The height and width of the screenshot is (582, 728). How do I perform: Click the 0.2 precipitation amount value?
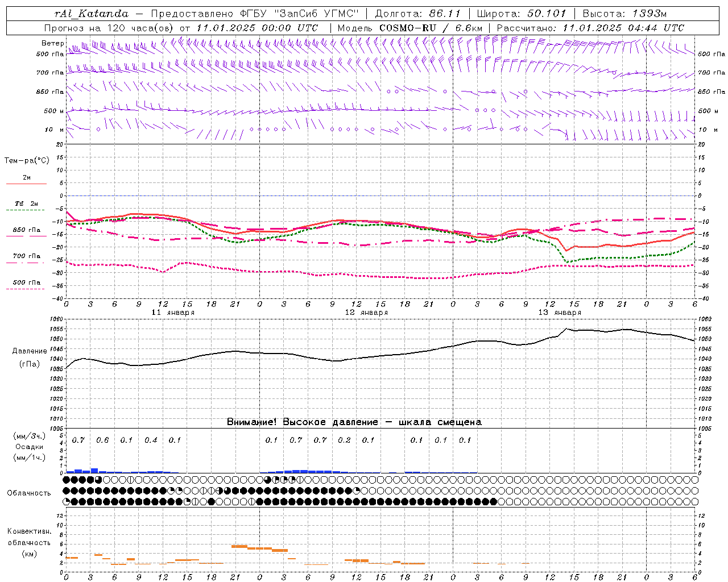[344, 440]
